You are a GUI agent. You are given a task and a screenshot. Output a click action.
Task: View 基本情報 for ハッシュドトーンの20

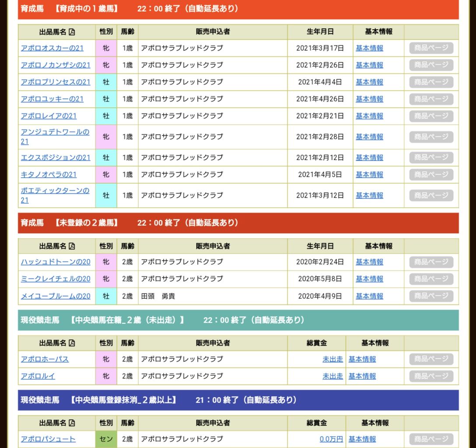(369, 262)
